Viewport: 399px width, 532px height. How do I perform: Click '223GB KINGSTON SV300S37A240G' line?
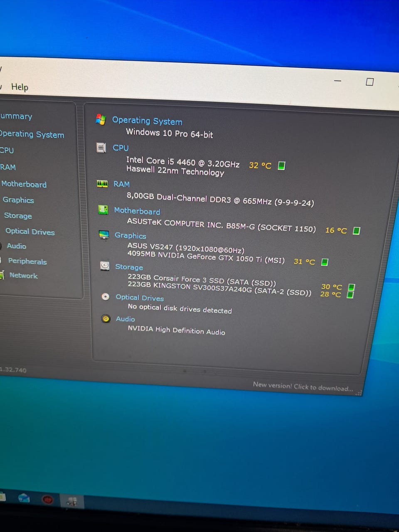[x=219, y=288]
